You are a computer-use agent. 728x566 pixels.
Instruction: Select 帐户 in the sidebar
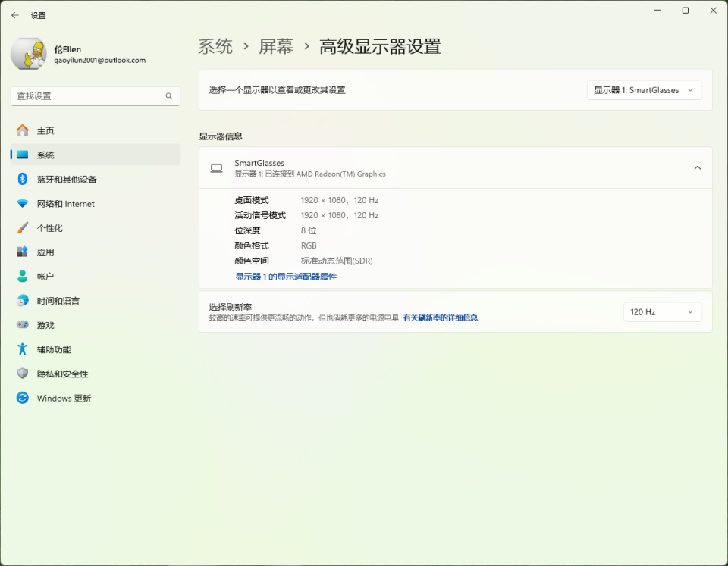click(x=45, y=276)
